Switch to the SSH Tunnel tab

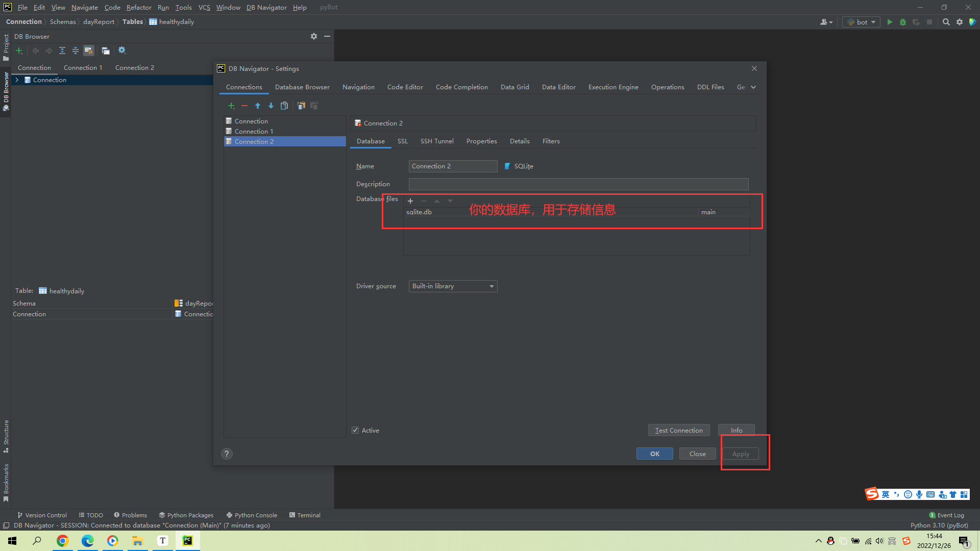436,141
